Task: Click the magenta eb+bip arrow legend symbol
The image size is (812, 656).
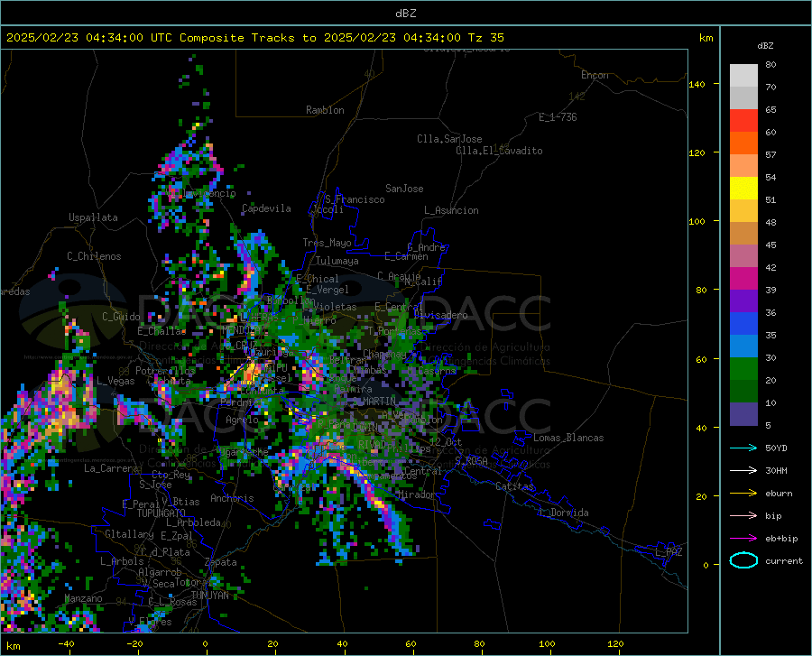Action: click(x=743, y=539)
